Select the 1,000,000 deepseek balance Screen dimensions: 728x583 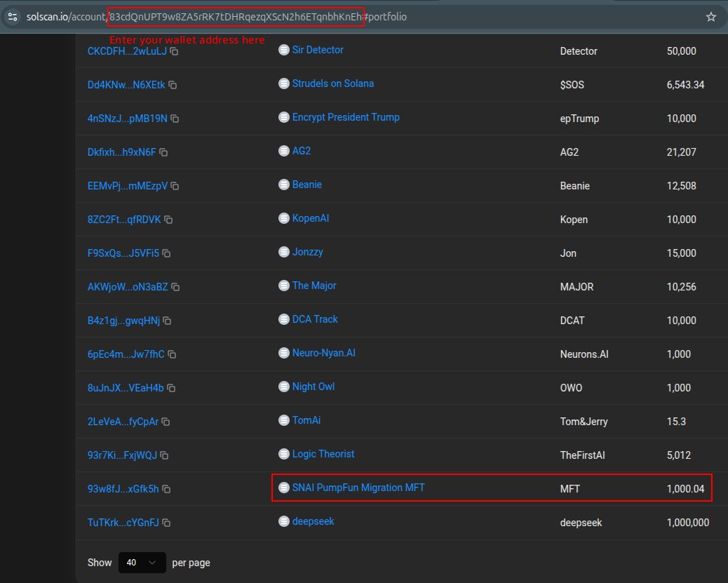(687, 523)
